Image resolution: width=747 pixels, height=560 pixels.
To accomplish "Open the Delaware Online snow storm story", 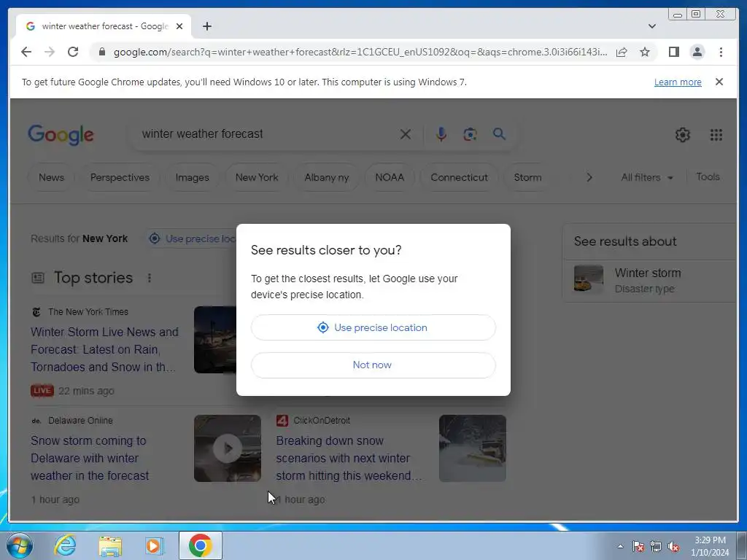I will pos(90,458).
